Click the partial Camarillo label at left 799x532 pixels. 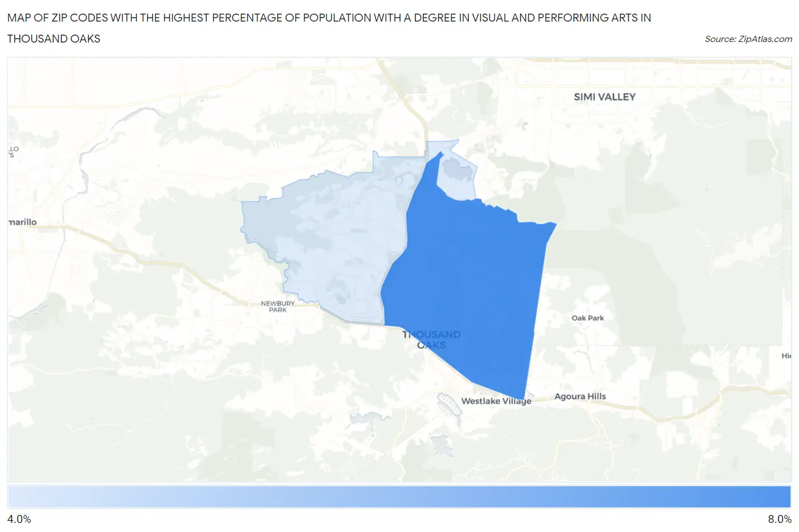click(x=23, y=222)
